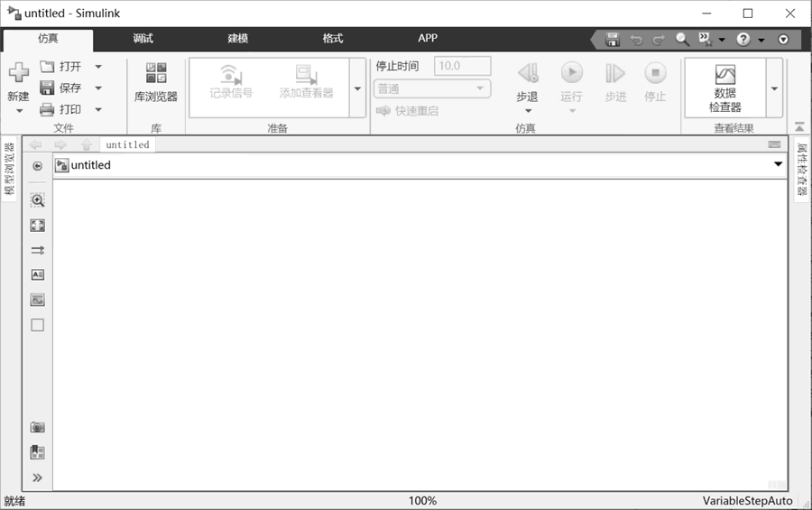Screen dimensions: 812x510
Task: Click the 打印 print button
Action: pos(61,109)
